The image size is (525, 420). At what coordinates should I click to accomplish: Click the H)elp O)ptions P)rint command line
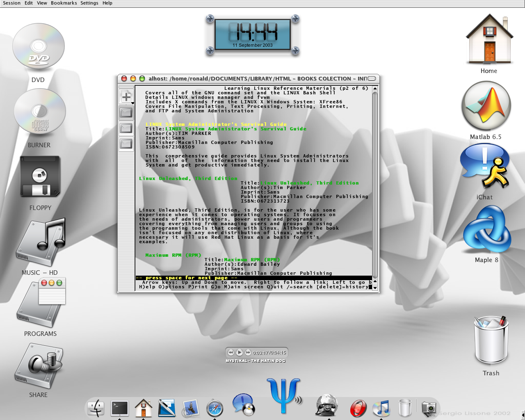254,287
